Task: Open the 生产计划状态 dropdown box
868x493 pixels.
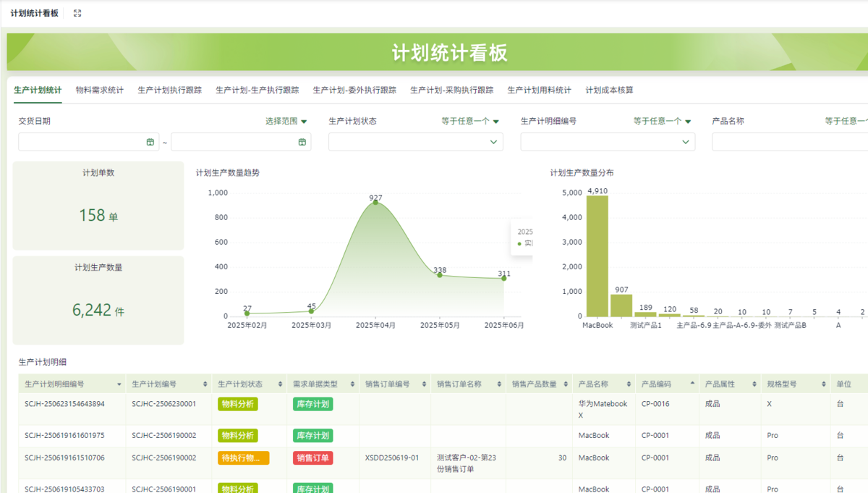Action: (x=416, y=142)
